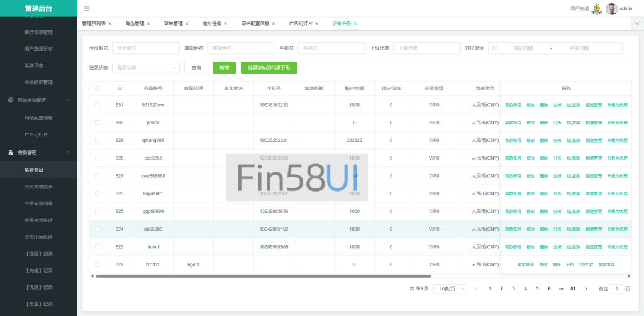Click the 批量移动到代理下级 button
The width and height of the screenshot is (644, 316).
point(269,68)
